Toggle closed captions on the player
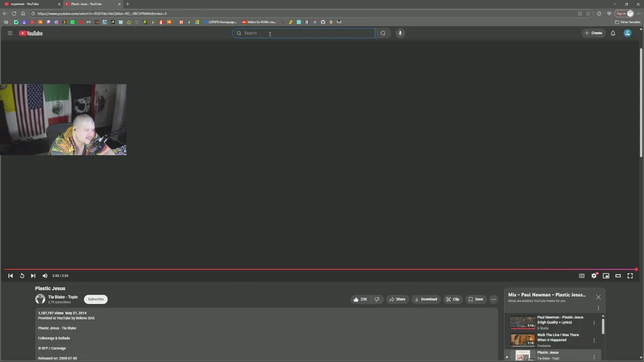 582,276
